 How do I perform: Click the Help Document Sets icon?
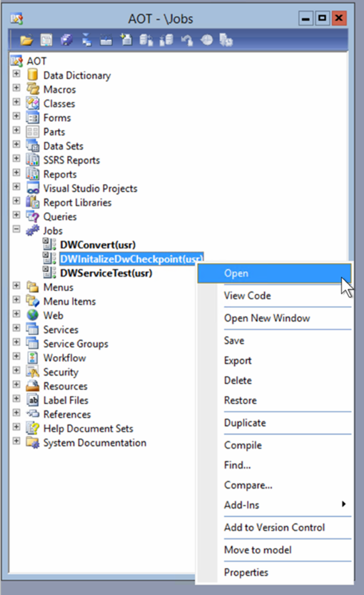(x=33, y=429)
